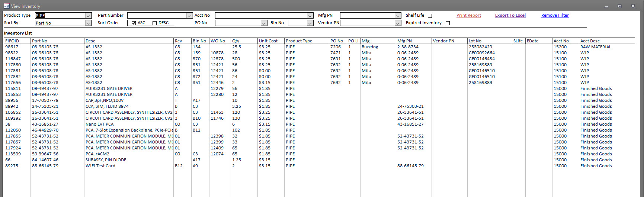Expand the Vendor PN dropdown

398,23
